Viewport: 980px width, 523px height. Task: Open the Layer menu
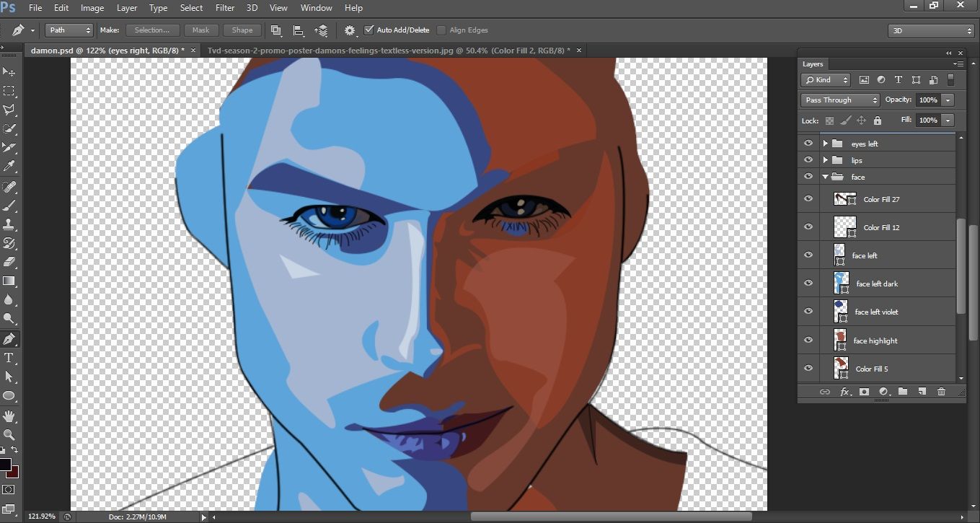pyautogui.click(x=127, y=8)
